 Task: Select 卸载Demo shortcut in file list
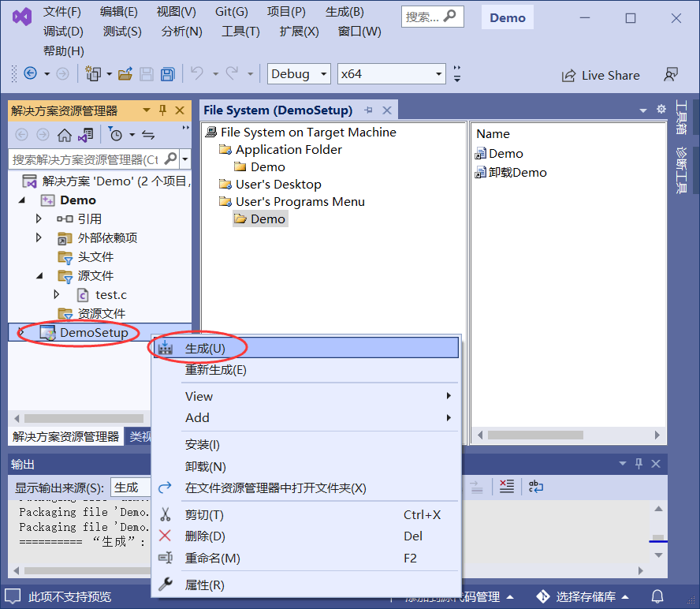tap(517, 173)
